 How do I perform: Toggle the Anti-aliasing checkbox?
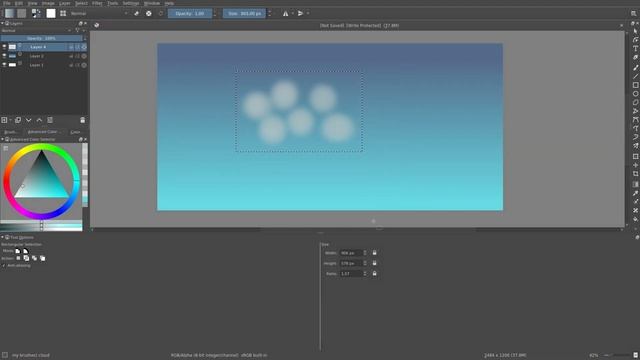point(4,265)
